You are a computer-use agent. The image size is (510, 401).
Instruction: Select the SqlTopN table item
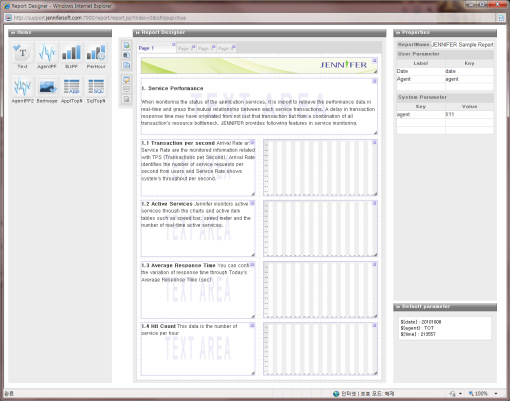point(96,86)
